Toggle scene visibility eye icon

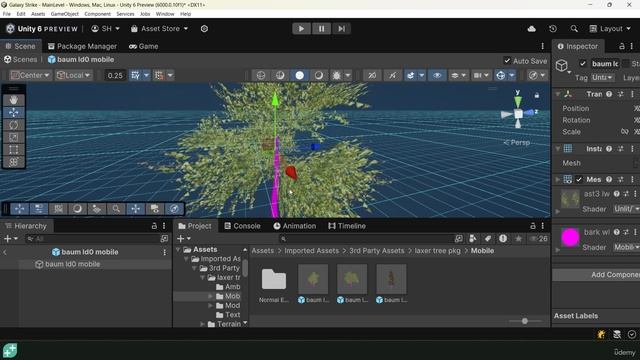coord(437,75)
